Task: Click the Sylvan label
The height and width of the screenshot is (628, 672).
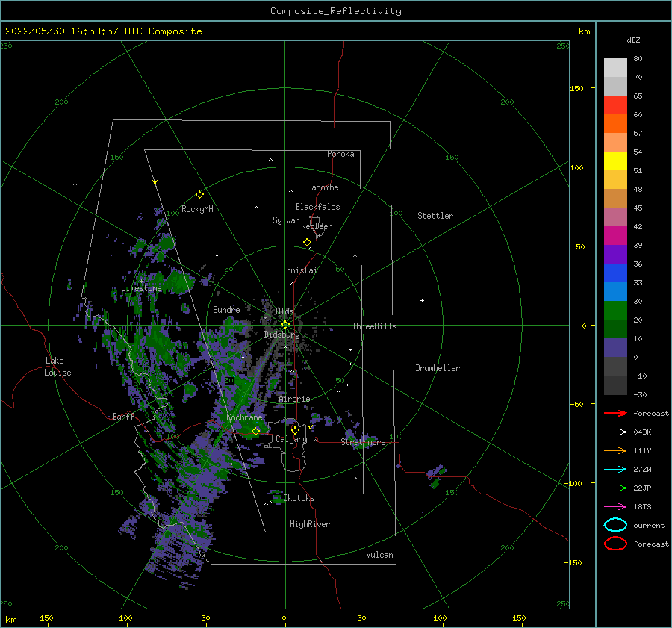Action: (x=286, y=220)
